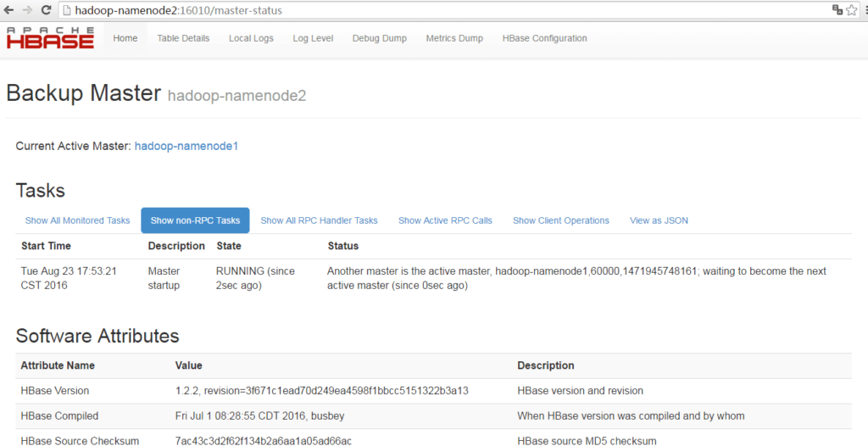Image resolution: width=868 pixels, height=446 pixels.
Task: Switch to Show All Monitored Tasks tab
Action: pyautogui.click(x=77, y=220)
